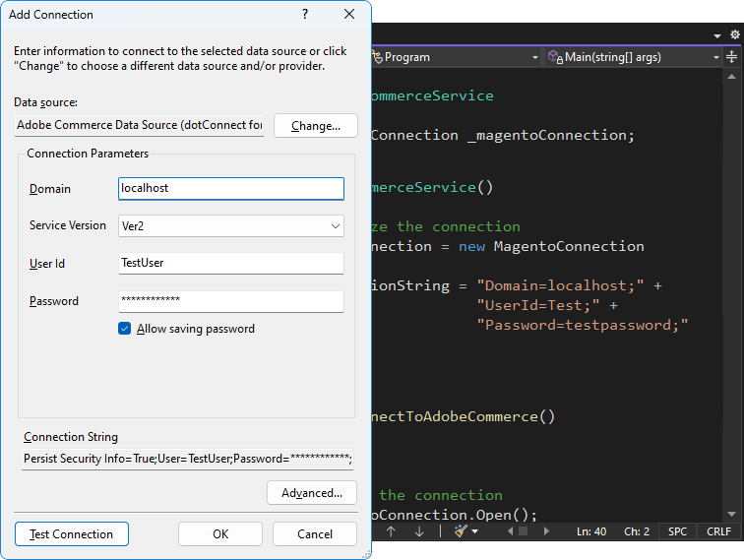Viewport: 744px width, 560px height.
Task: Click the Main method icon in navigation bar
Action: coord(555,57)
